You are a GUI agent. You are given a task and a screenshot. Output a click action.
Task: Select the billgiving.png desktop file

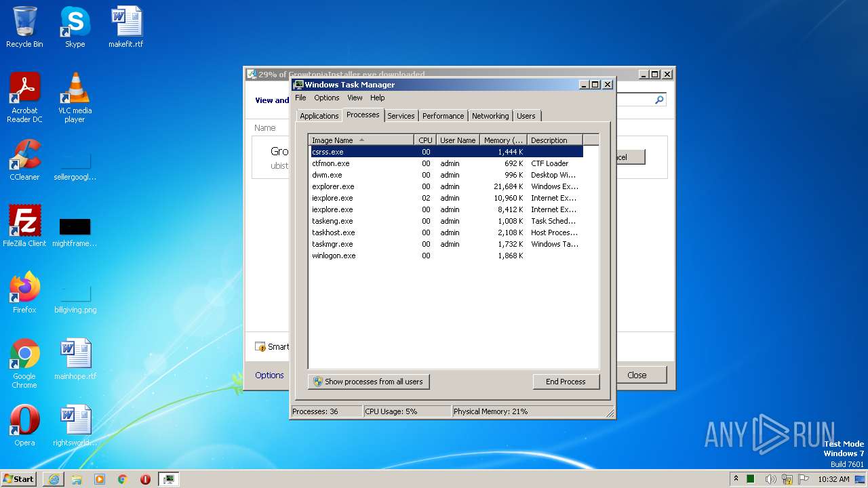pos(75,297)
